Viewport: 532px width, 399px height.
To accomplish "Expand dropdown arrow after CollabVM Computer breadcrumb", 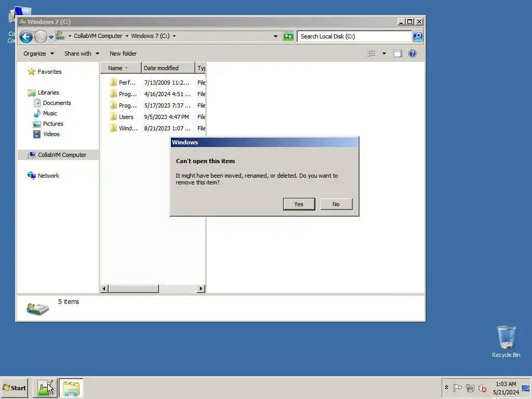I will click(x=127, y=36).
